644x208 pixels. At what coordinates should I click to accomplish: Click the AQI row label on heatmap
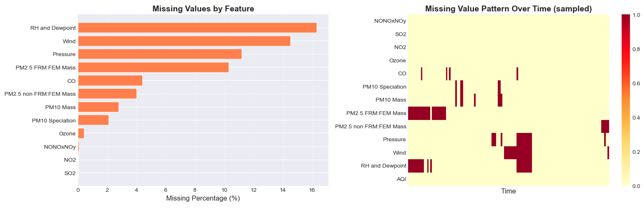[x=401, y=179]
